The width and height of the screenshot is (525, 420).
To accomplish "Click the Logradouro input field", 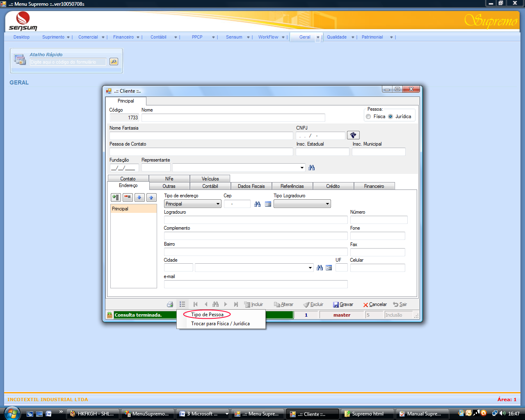I will pyautogui.click(x=256, y=220).
